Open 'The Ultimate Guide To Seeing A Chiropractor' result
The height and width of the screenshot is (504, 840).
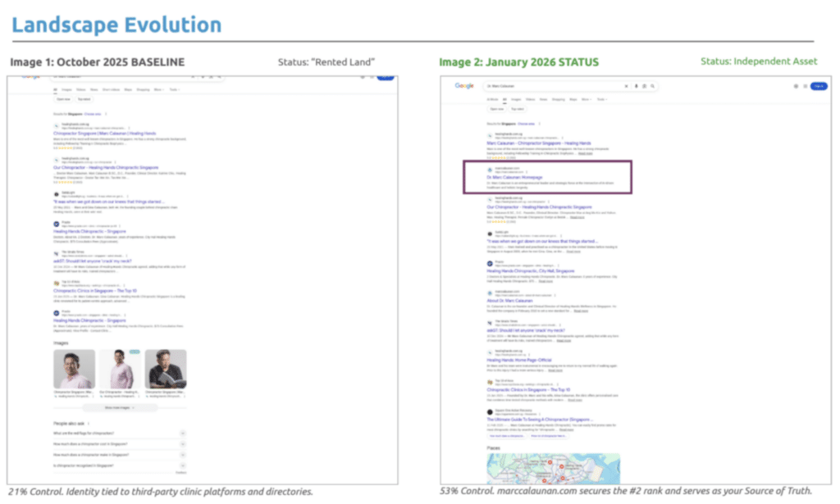pyautogui.click(x=539, y=420)
